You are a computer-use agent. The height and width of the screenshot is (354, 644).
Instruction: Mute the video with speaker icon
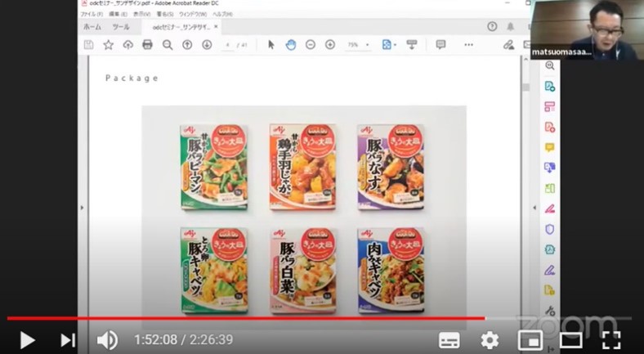tap(107, 340)
